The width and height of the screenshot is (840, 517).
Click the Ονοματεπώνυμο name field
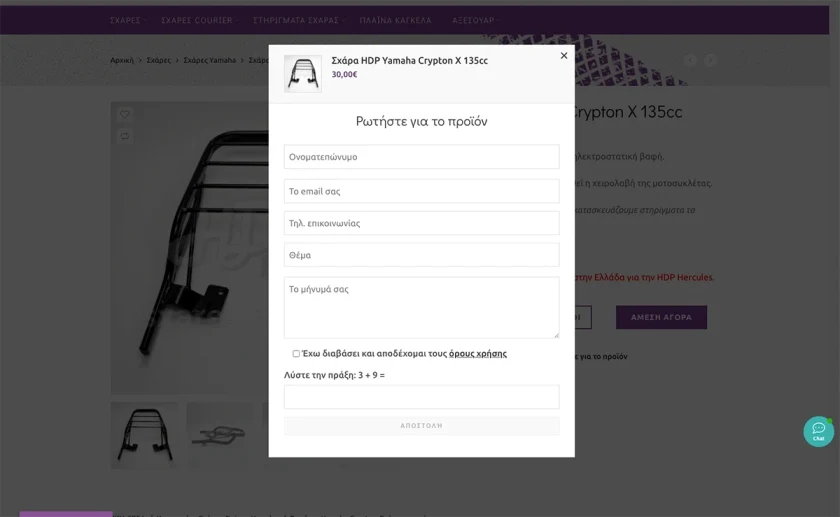click(422, 157)
